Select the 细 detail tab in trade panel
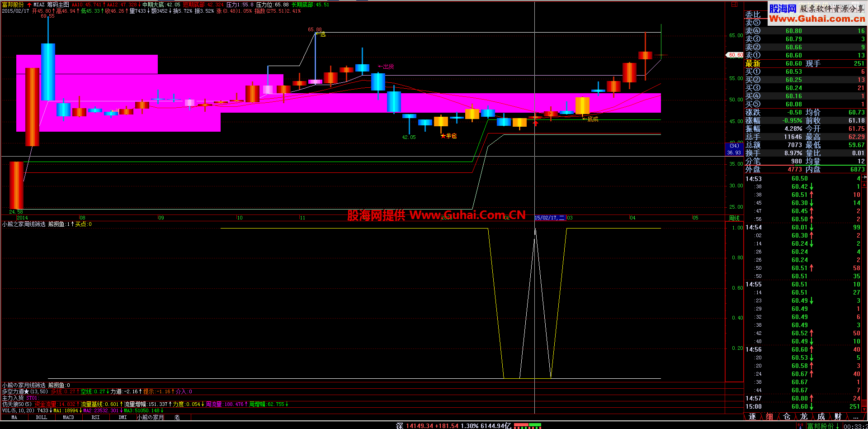The image size is (868, 429). pyautogui.click(x=769, y=416)
